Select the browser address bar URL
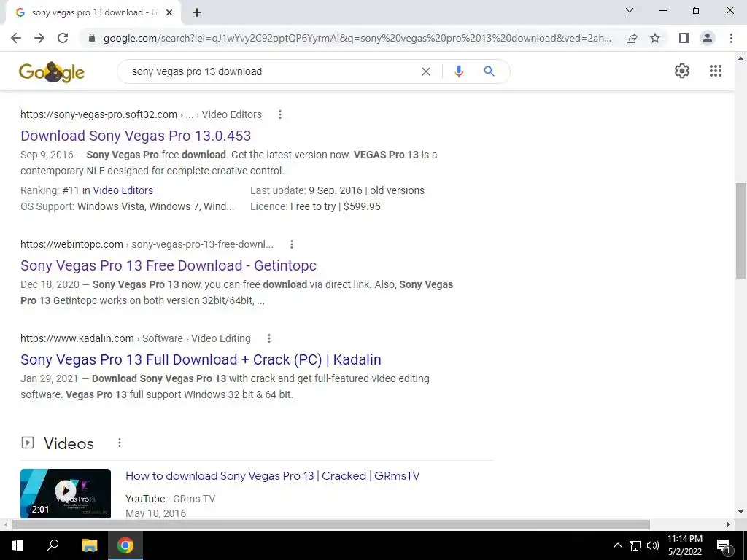Screen dimensions: 747x560 [x=357, y=38]
